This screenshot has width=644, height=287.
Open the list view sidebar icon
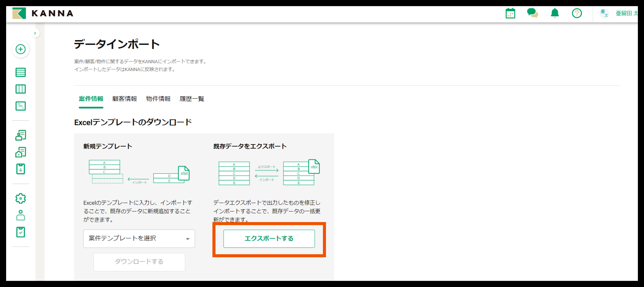tap(21, 72)
